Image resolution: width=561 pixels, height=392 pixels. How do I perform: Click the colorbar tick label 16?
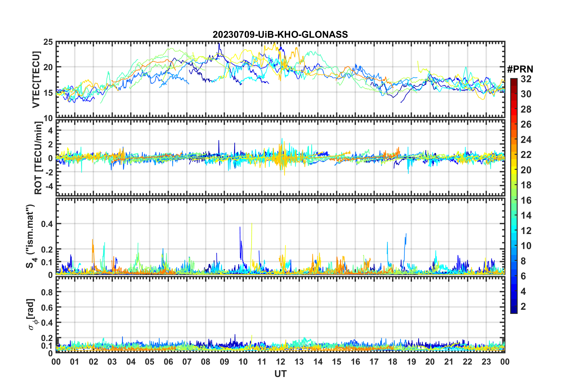[x=526, y=200]
